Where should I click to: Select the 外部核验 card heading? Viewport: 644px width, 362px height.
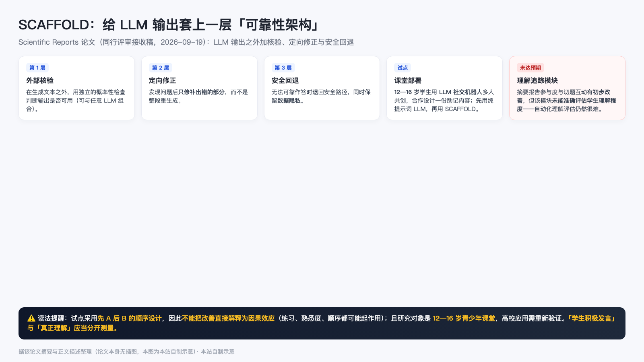point(40,80)
